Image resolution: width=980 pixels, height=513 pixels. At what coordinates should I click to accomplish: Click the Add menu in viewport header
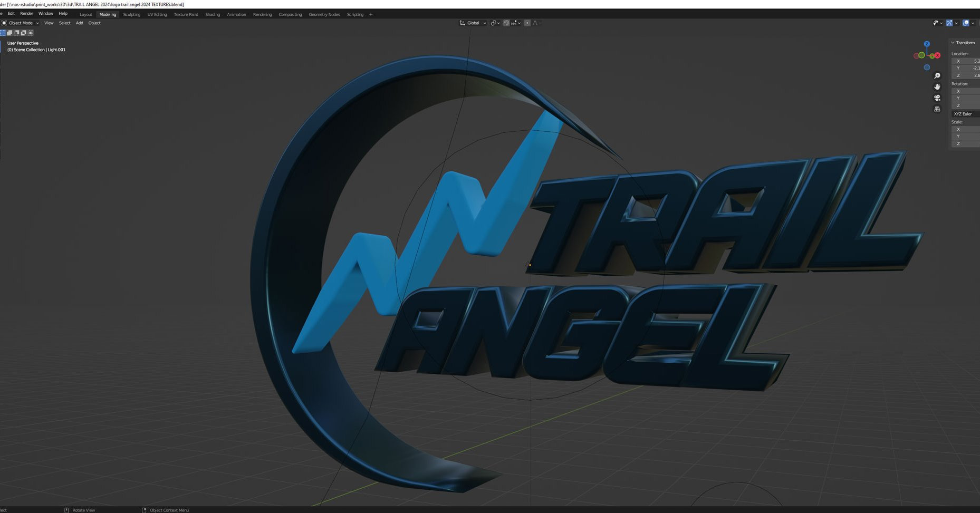[x=79, y=23]
